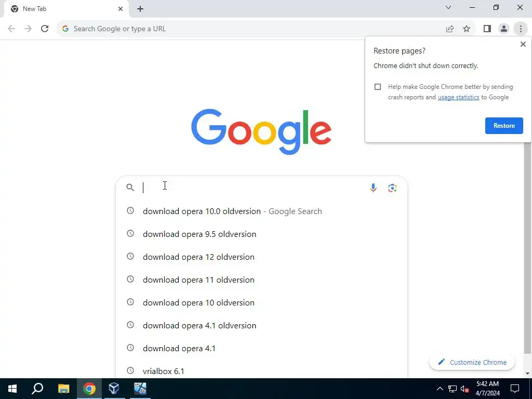The height and width of the screenshot is (399, 532).
Task: Click the New Tab tab title
Action: click(x=35, y=9)
